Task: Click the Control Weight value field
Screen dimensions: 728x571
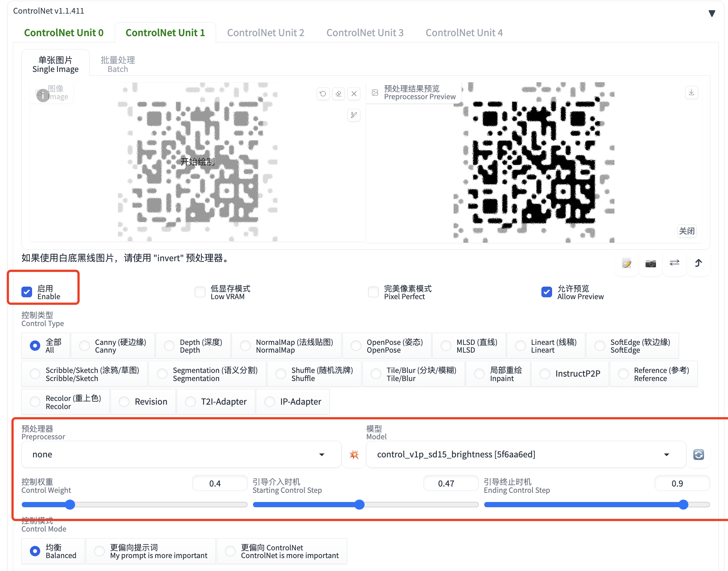Action: 220,483
